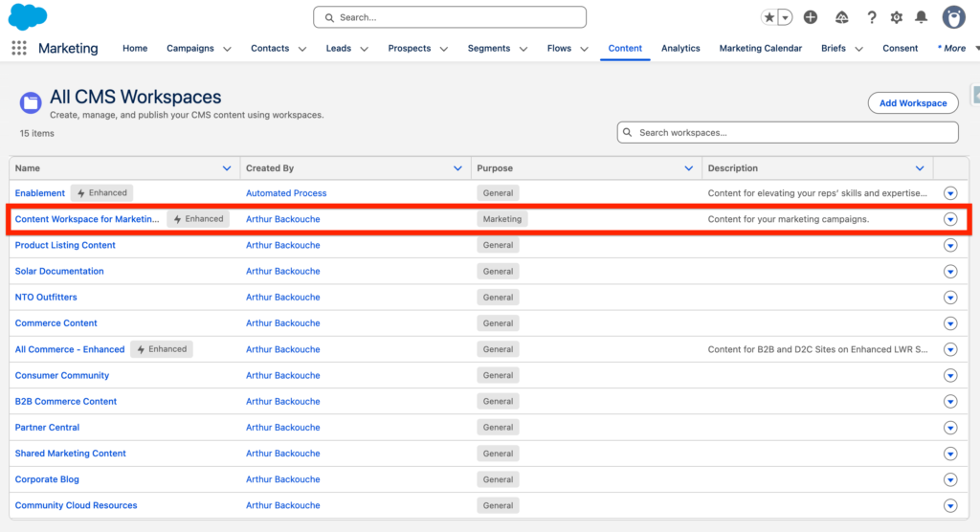The width and height of the screenshot is (980, 532).
Task: Click the global create plus icon
Action: 811,17
